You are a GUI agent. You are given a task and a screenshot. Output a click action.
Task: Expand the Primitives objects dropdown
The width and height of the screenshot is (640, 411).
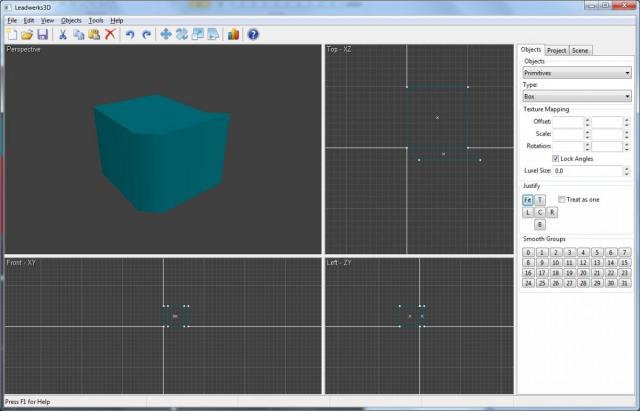(576, 72)
